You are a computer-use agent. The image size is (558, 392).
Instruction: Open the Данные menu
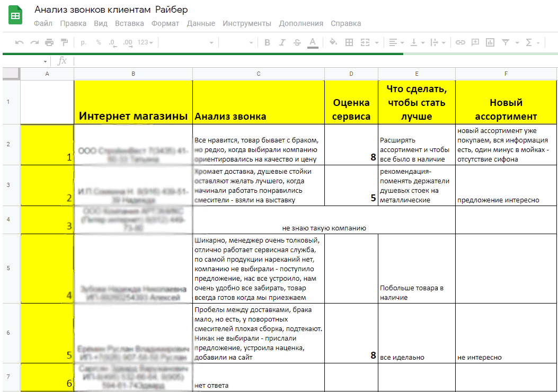(x=201, y=23)
